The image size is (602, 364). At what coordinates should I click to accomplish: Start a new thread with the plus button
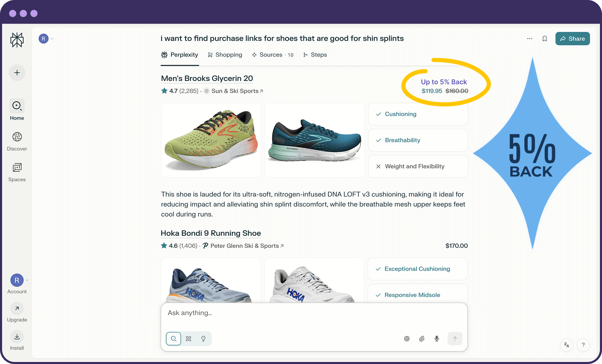pos(17,73)
